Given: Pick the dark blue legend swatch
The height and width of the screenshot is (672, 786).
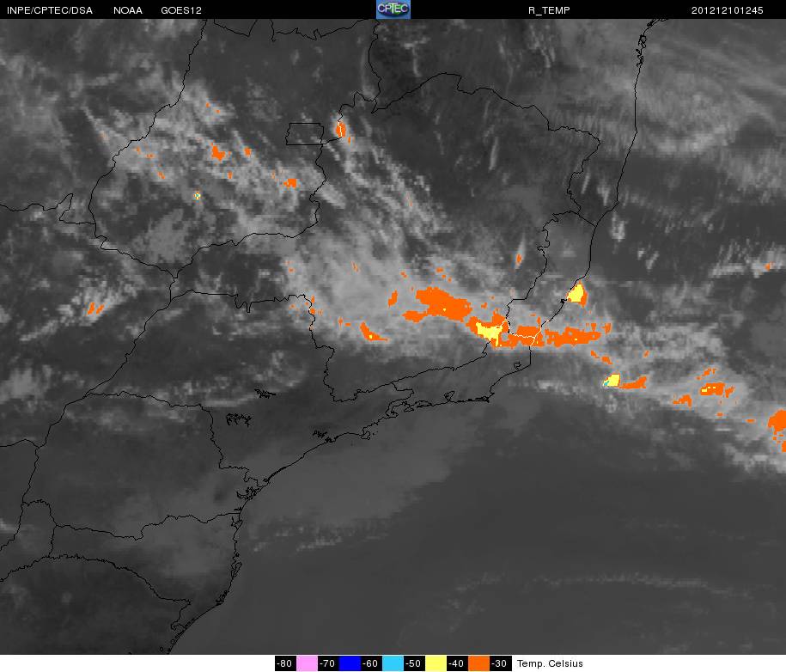Looking at the screenshot, I should click(350, 663).
